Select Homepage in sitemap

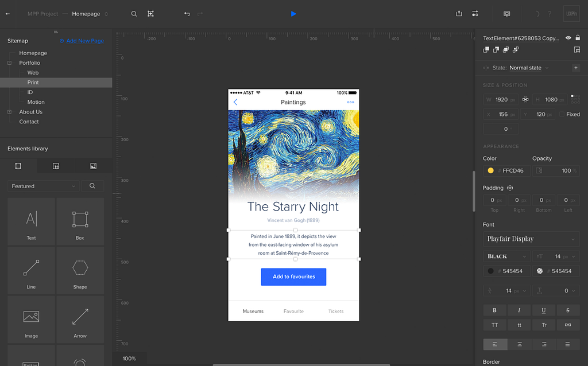click(x=33, y=53)
